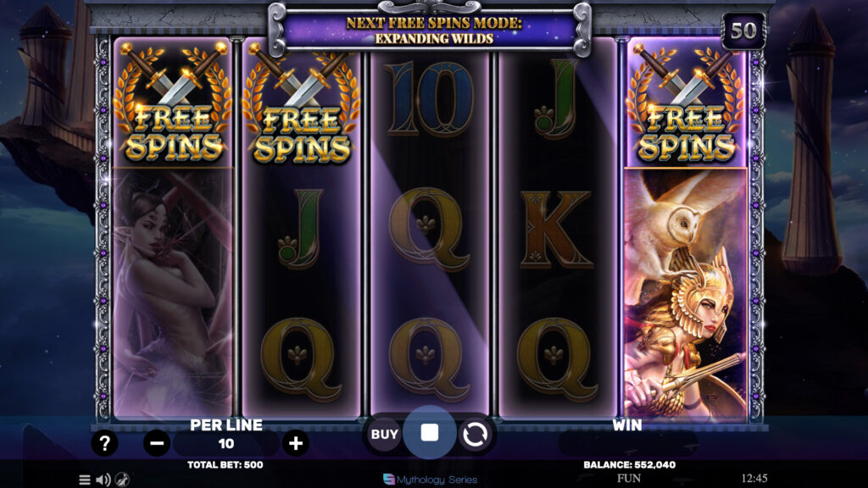This screenshot has width=868, height=488.
Task: Mute the sound with the speaker icon
Action: pyautogui.click(x=103, y=480)
